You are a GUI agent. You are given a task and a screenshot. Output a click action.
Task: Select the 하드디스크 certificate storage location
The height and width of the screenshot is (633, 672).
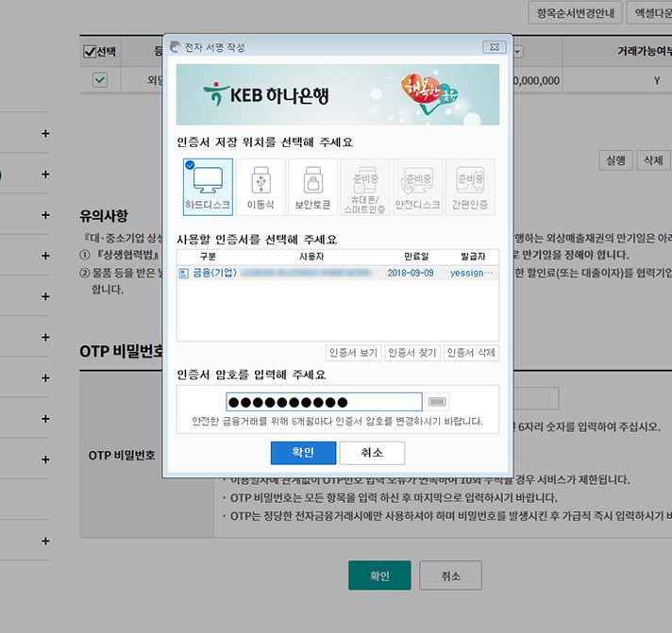[x=207, y=185]
